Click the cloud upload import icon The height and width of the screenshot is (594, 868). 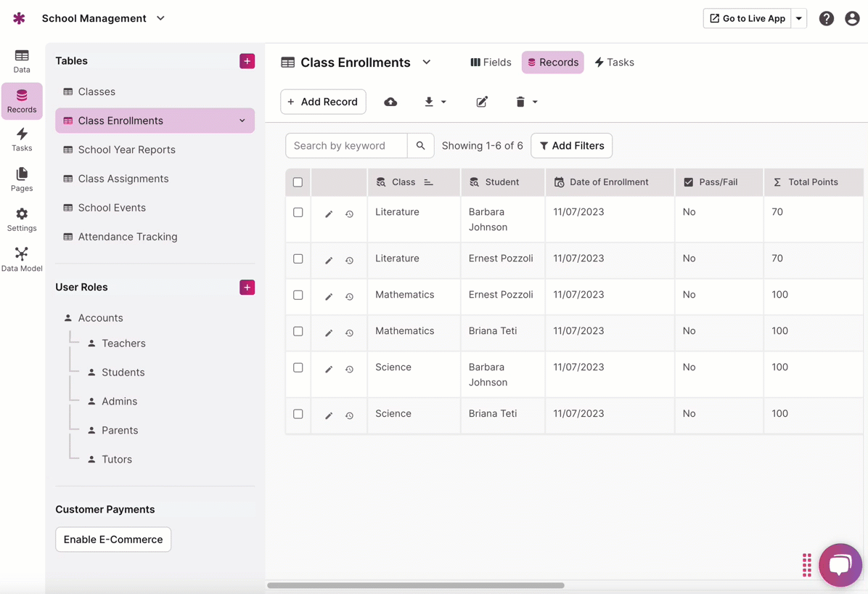coord(390,102)
